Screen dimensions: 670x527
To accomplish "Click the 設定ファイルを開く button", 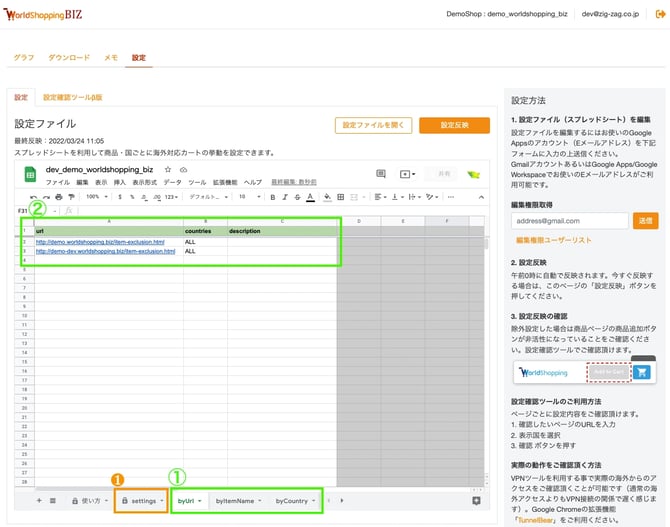I will pos(373,125).
